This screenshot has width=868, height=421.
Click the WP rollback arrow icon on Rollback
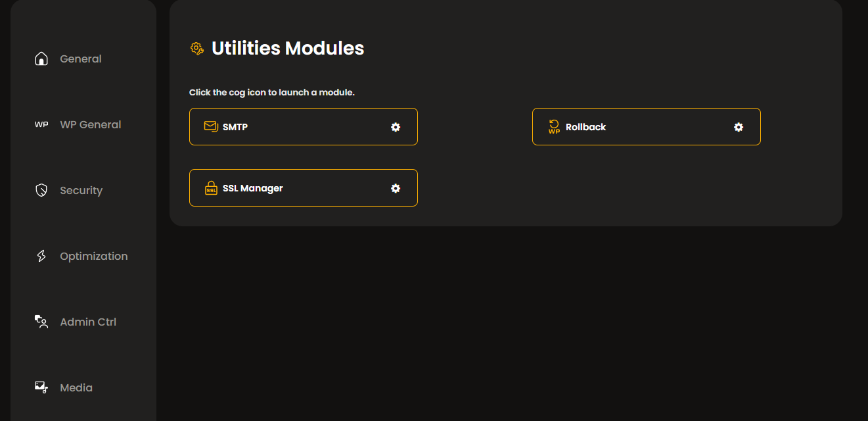pos(553,126)
